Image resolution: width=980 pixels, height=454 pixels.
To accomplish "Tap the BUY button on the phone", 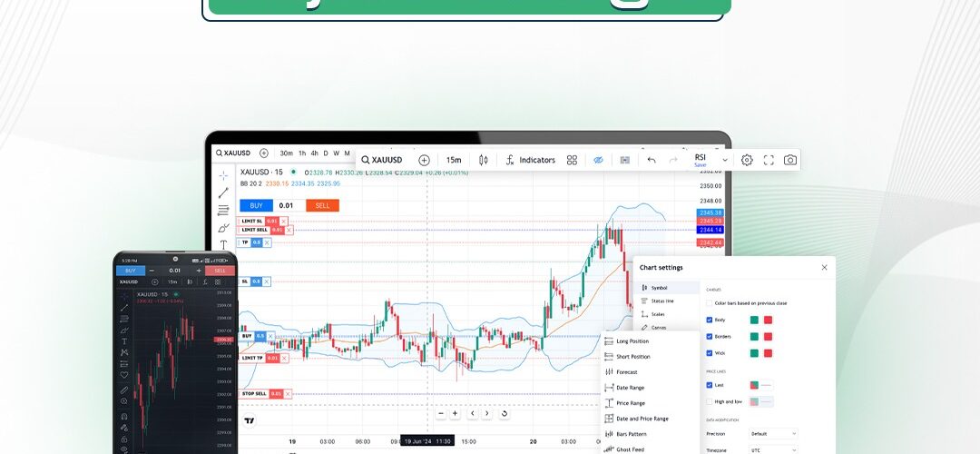I will (x=130, y=271).
